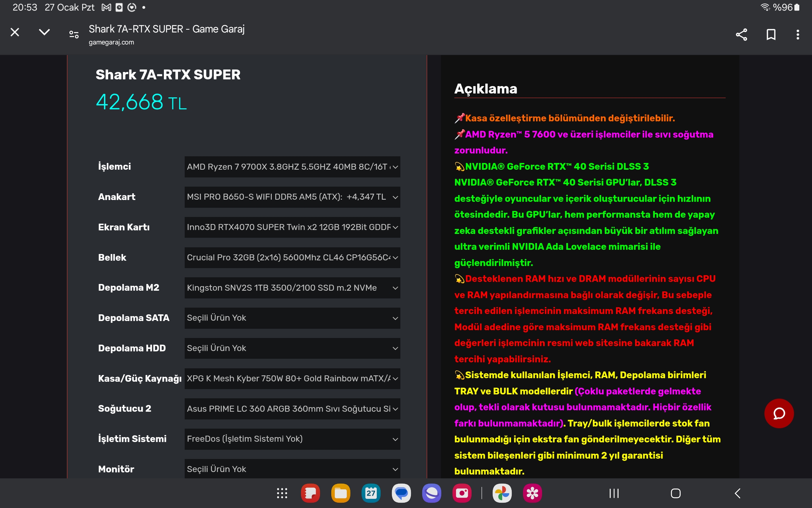
Task: Open the Bellek Crucial Pro 32GB dropdown
Action: click(x=292, y=258)
